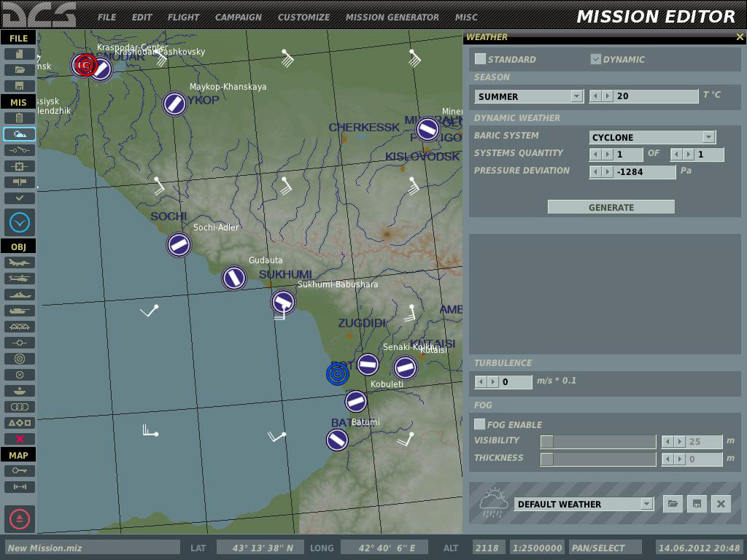Expand the Default Weather preset dropdown
747x560 pixels.
pos(584,504)
